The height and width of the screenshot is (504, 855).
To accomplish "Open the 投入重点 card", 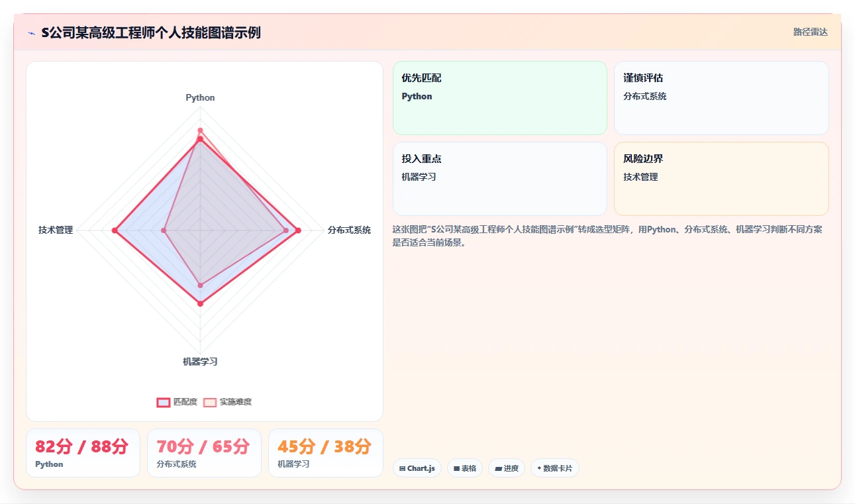I will 500,179.
